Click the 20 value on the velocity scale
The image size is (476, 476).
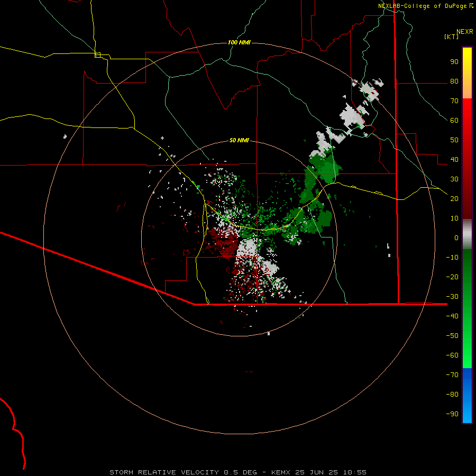coord(454,198)
